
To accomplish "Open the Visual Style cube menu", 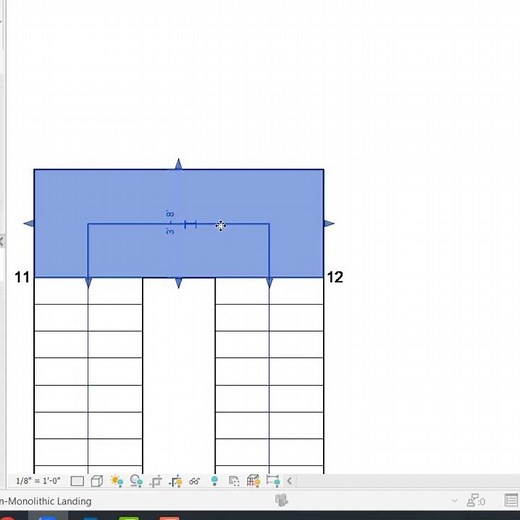I will [x=97, y=481].
